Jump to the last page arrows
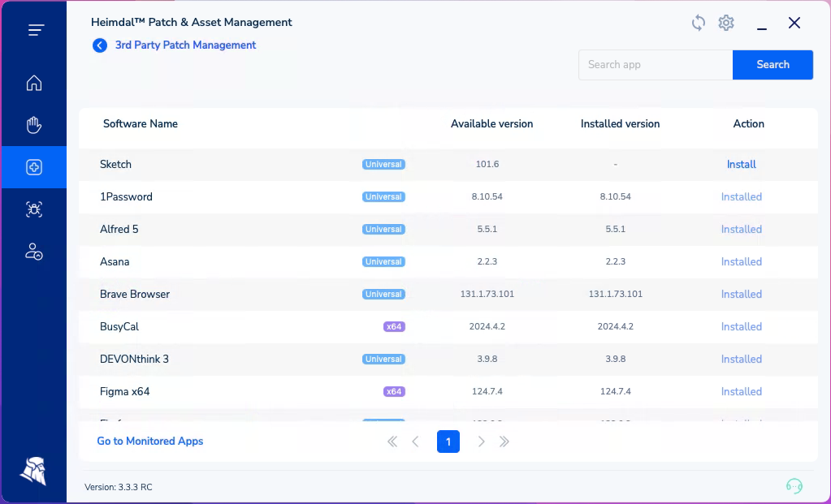 click(504, 442)
